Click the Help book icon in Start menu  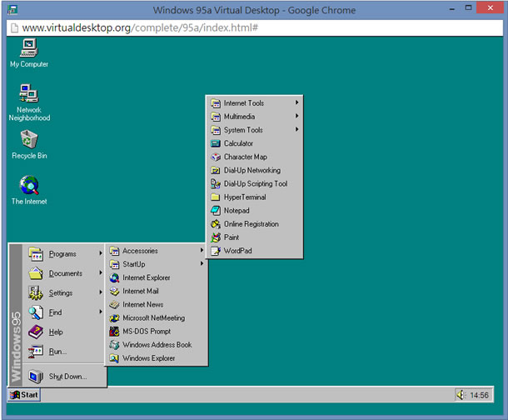click(36, 332)
